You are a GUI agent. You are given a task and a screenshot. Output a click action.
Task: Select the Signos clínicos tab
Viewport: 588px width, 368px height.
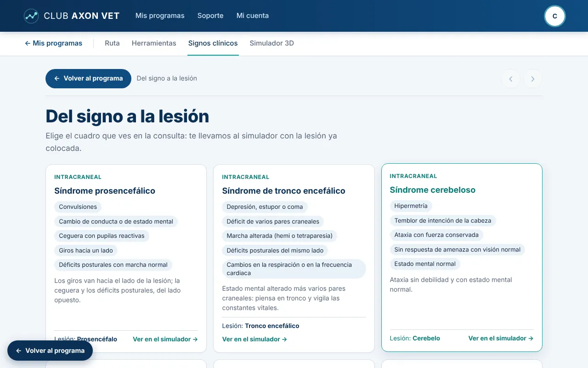pyautogui.click(x=213, y=43)
